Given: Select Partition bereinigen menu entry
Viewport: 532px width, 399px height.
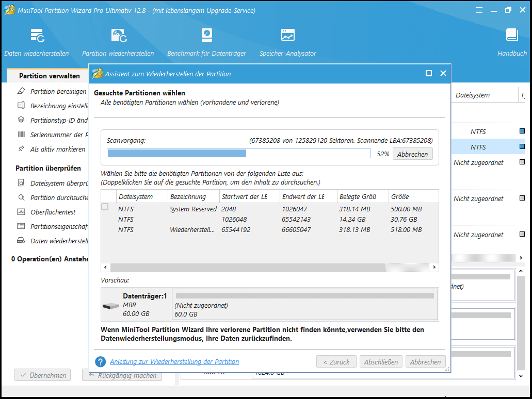Looking at the screenshot, I should click(58, 91).
